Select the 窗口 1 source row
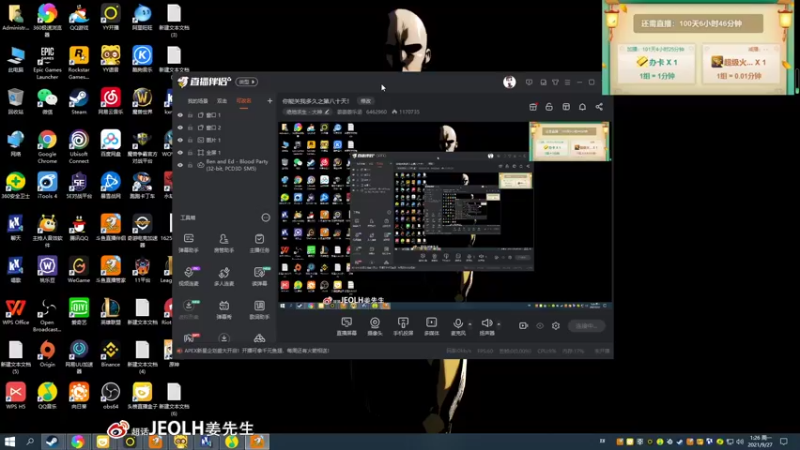The height and width of the screenshot is (450, 800). coord(224,115)
